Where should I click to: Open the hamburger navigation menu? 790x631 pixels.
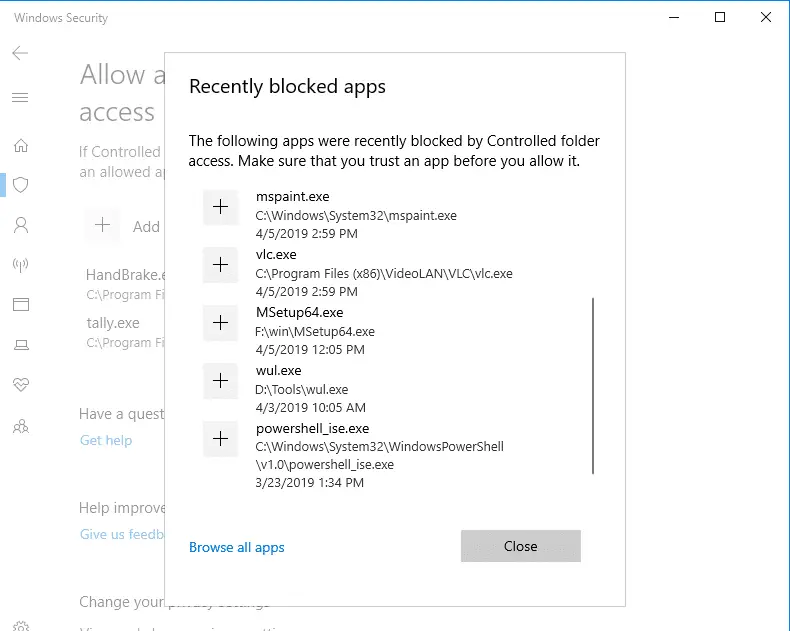tap(20, 97)
